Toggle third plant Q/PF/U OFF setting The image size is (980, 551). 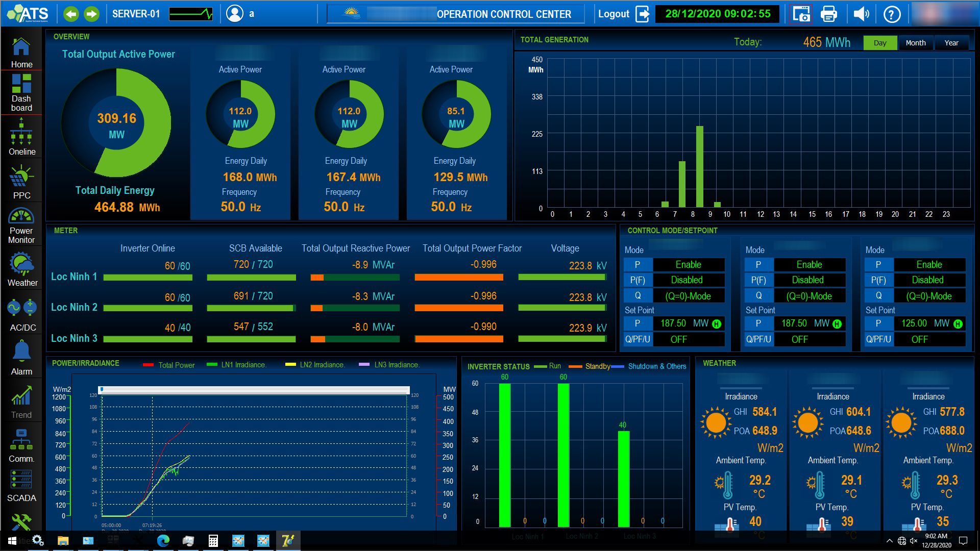tap(919, 339)
